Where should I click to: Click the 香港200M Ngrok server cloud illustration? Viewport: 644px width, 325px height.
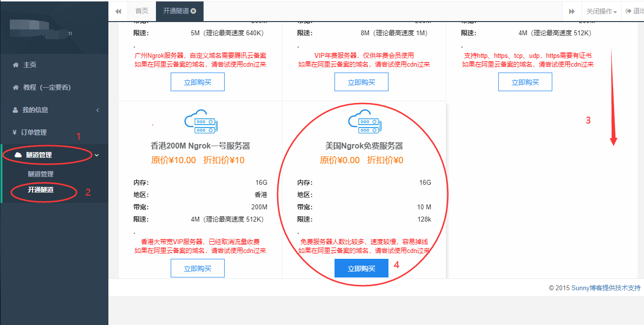tap(201, 122)
